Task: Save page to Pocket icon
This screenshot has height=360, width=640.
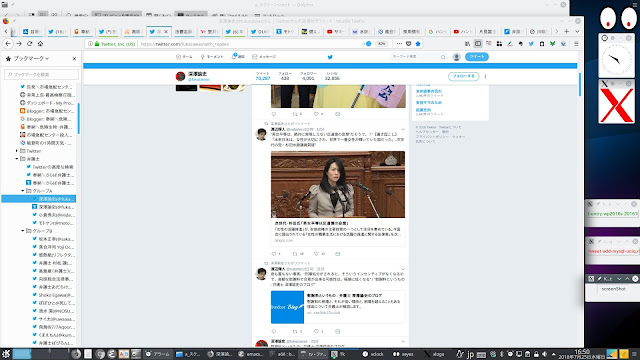Action: pyautogui.click(x=409, y=44)
